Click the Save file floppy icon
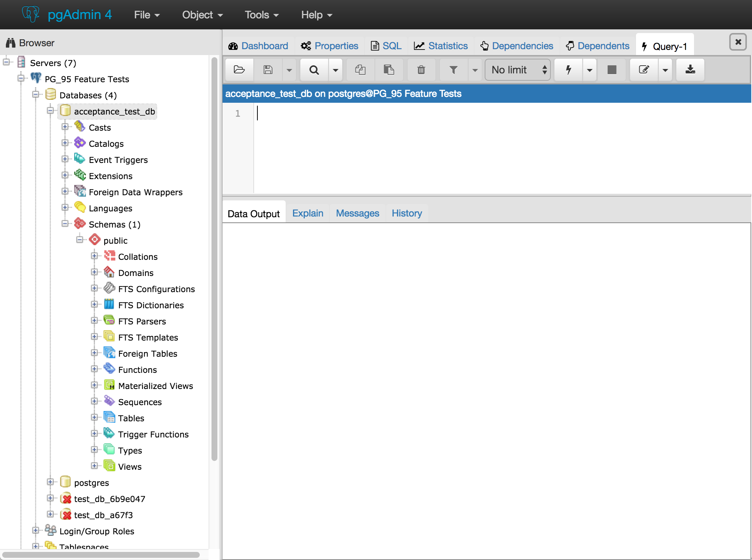The width and height of the screenshot is (752, 560). point(268,70)
